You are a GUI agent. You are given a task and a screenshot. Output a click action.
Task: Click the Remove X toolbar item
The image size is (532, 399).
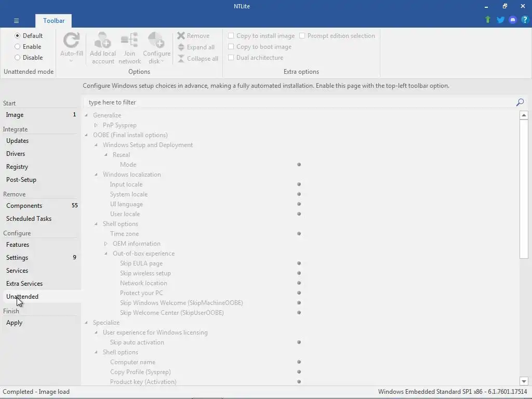click(x=193, y=36)
